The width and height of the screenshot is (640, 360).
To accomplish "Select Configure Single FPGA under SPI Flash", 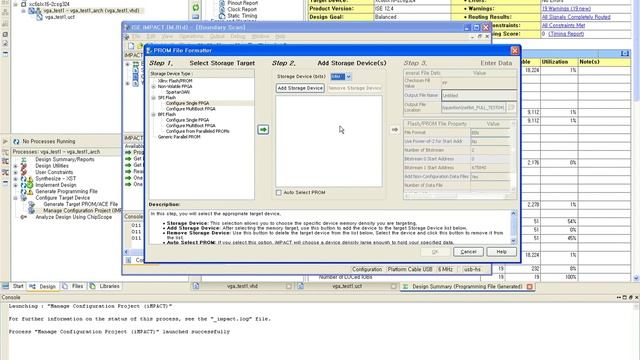I will 187,103.
